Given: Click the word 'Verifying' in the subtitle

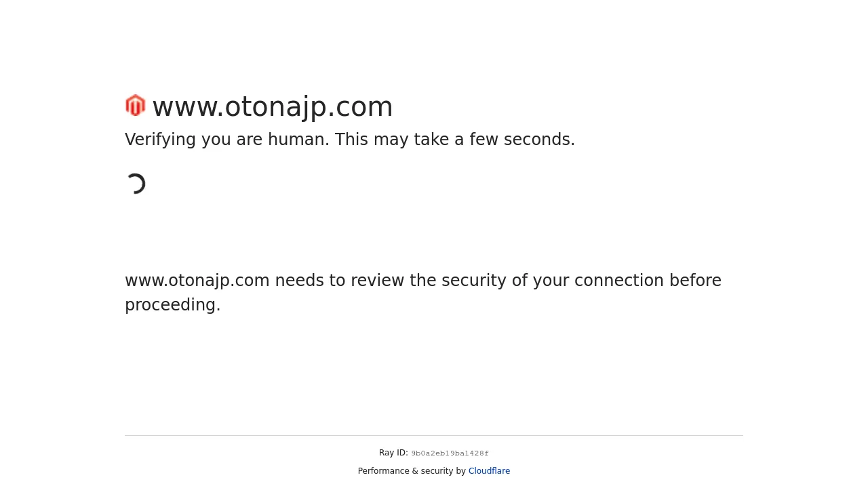Looking at the screenshot, I should click(x=160, y=140).
